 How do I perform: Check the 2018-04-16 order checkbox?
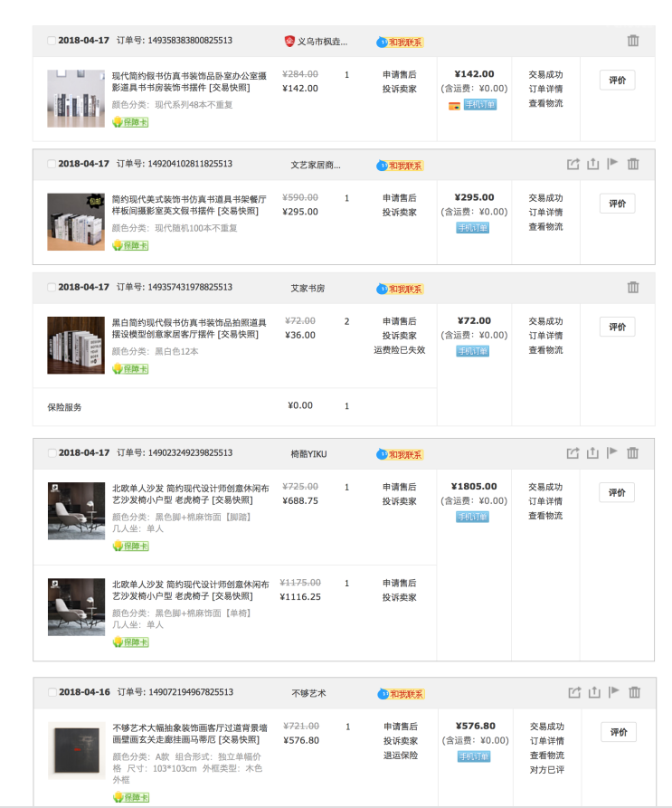(51, 693)
